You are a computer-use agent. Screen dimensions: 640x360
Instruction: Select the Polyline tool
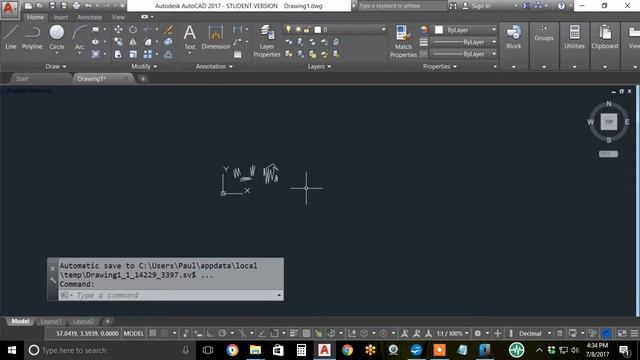pyautogui.click(x=32, y=37)
